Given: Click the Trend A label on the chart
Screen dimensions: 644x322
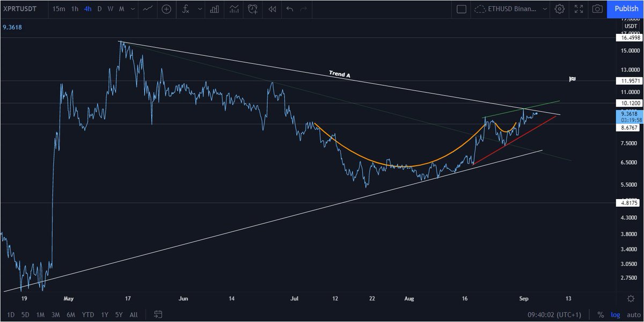Looking at the screenshot, I should (x=339, y=74).
